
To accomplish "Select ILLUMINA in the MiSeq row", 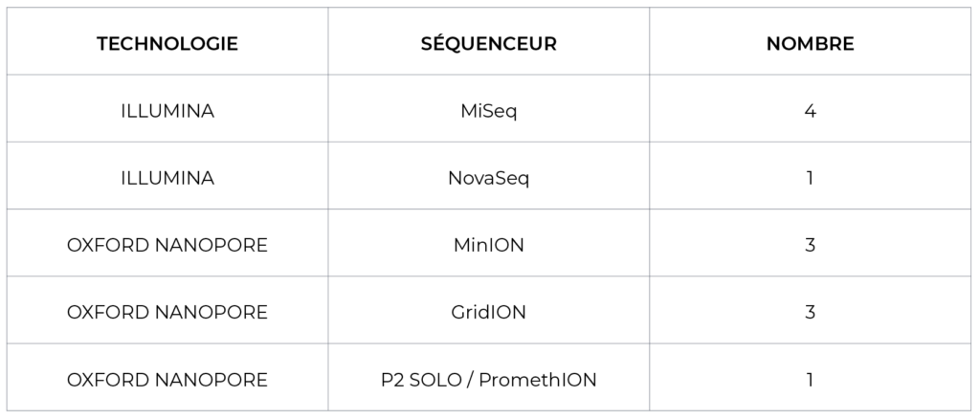I will click(x=167, y=111).
